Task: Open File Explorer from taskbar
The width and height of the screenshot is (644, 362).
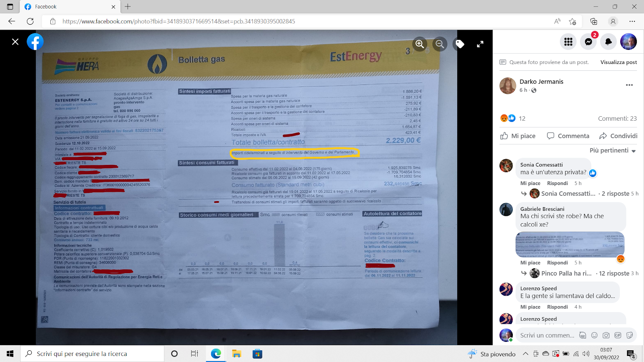Action: pos(236,354)
